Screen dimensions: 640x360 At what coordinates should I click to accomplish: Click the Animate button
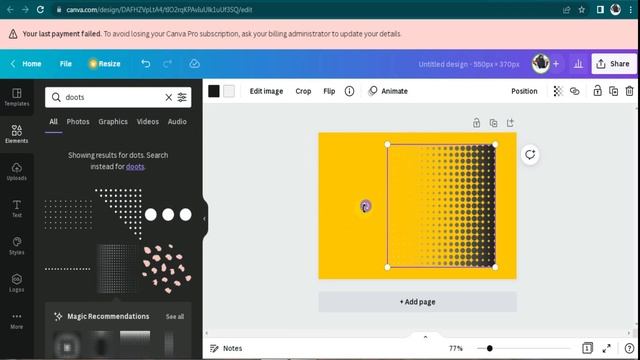click(388, 91)
